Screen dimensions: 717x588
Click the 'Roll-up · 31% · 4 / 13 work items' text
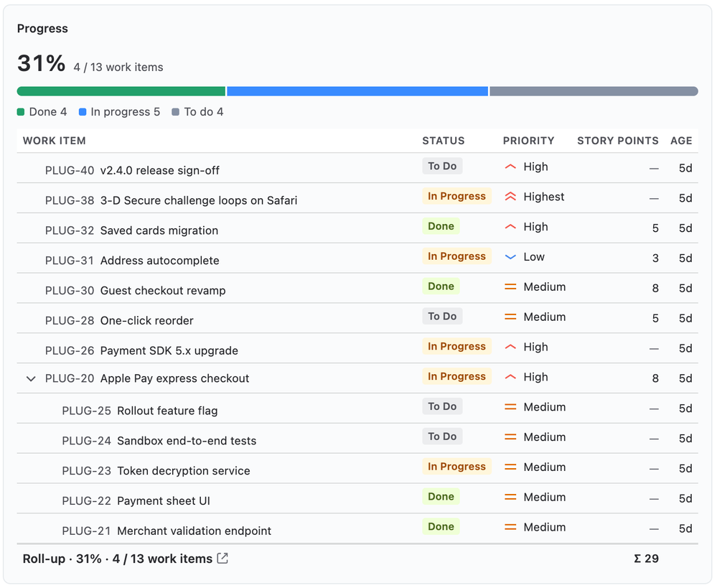(118, 559)
